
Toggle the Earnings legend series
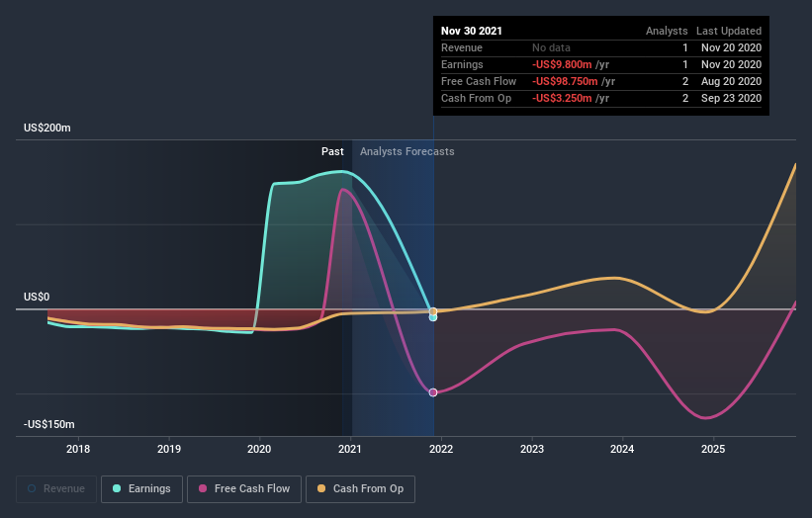pyautogui.click(x=141, y=489)
